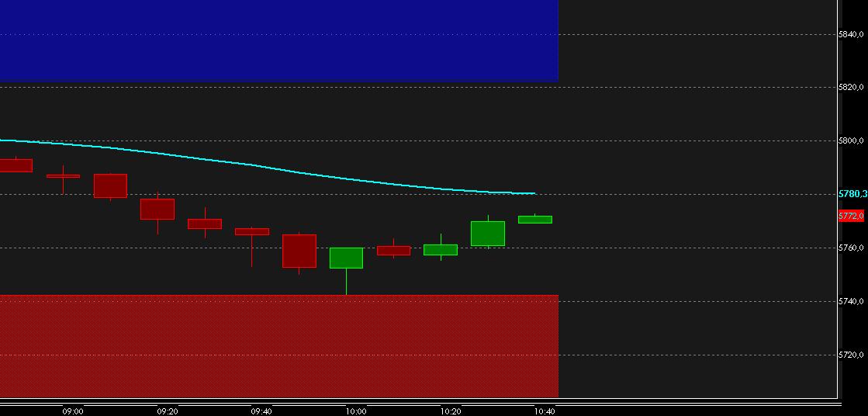This screenshot has height=416, width=868.
Task: Click the 10:00 time axis label
Action: coord(356,411)
